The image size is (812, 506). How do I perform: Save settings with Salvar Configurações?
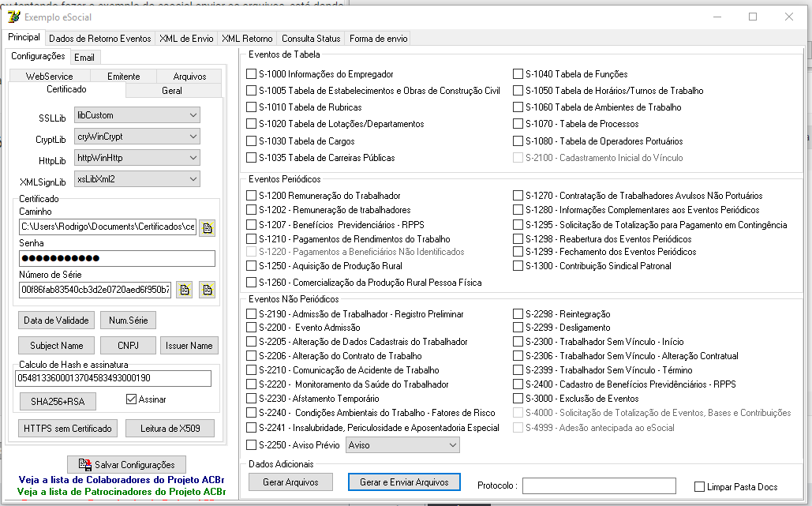click(127, 465)
